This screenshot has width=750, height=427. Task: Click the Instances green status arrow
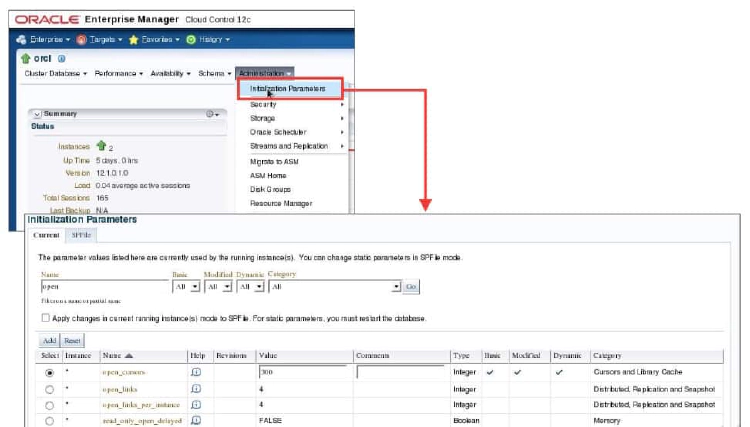[101, 145]
